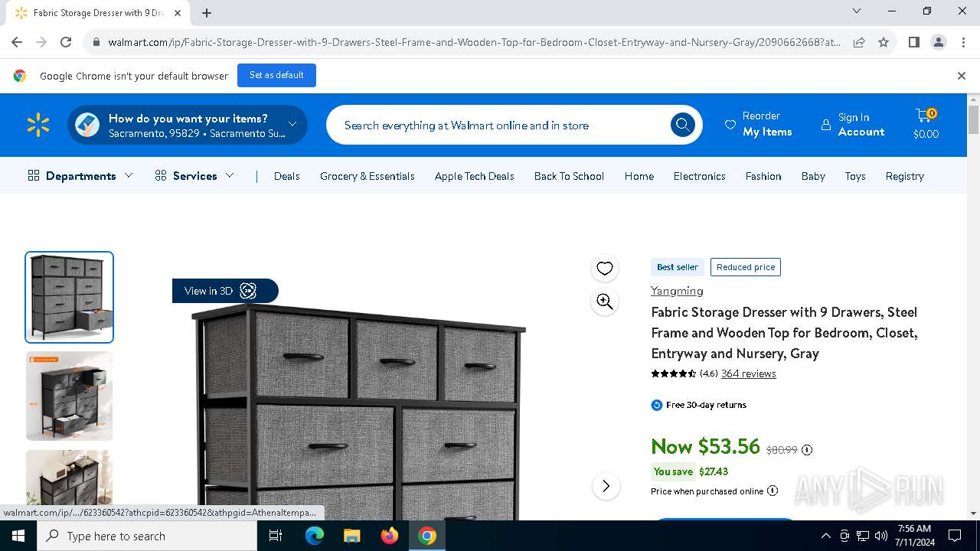Open the Home category
The image size is (980, 551).
[x=639, y=176]
